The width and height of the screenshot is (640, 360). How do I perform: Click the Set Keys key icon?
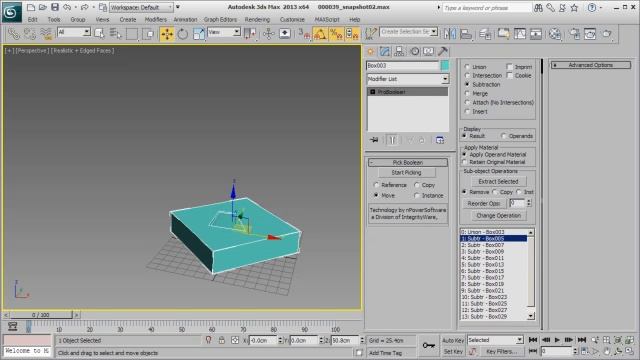pos(429,345)
